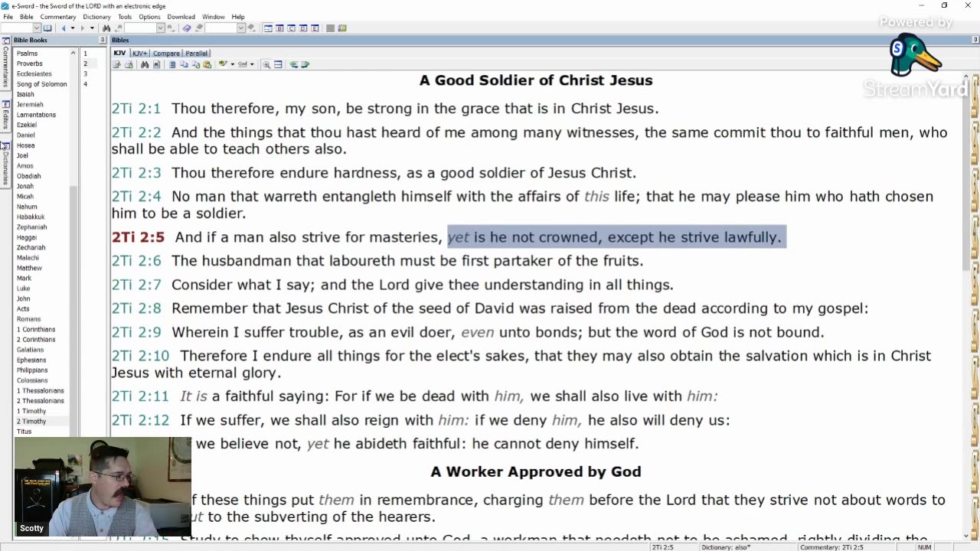Viewport: 980px width, 551px height.
Task: Expand the Forward history dropdown arrow
Action: click(x=92, y=28)
